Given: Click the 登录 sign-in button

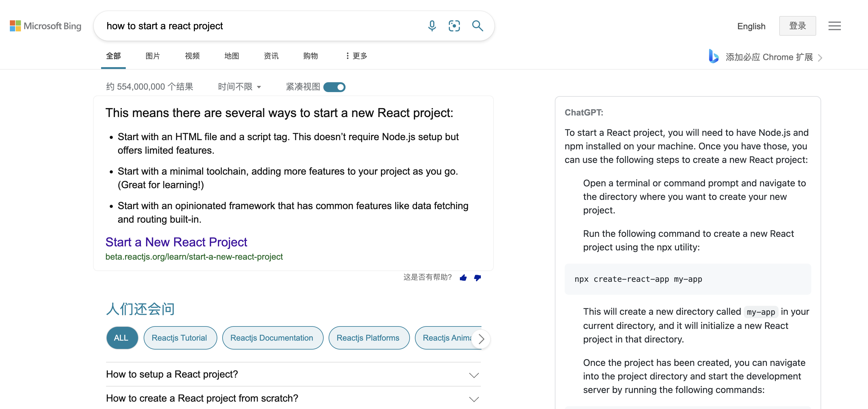Looking at the screenshot, I should (797, 26).
